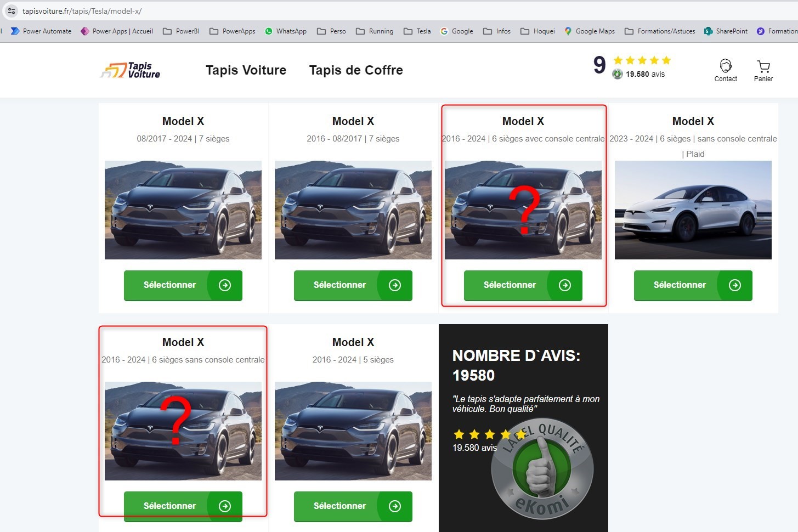This screenshot has width=798, height=532.
Task: Select Model X 2016 - 2024 5 sièges
Action: pos(353,506)
